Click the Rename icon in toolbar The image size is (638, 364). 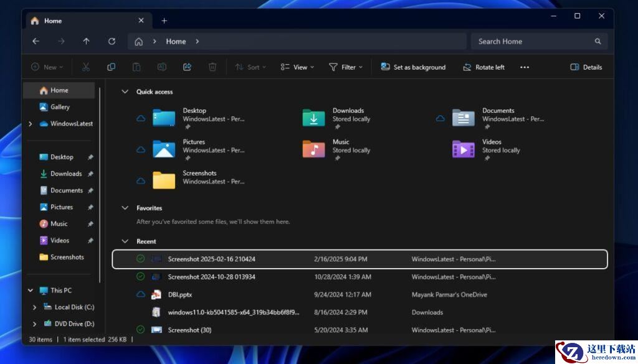point(162,67)
